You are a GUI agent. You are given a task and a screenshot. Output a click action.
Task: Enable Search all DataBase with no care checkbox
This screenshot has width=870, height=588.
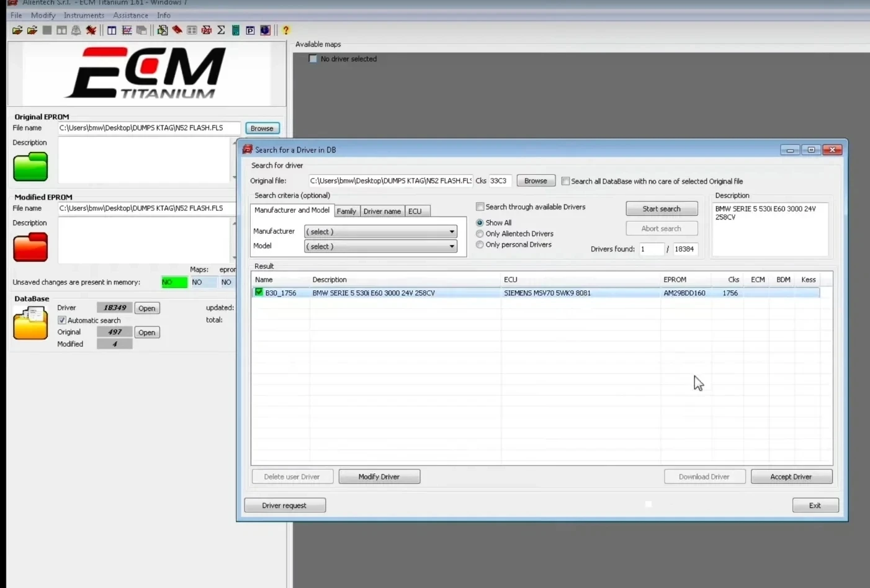click(565, 180)
